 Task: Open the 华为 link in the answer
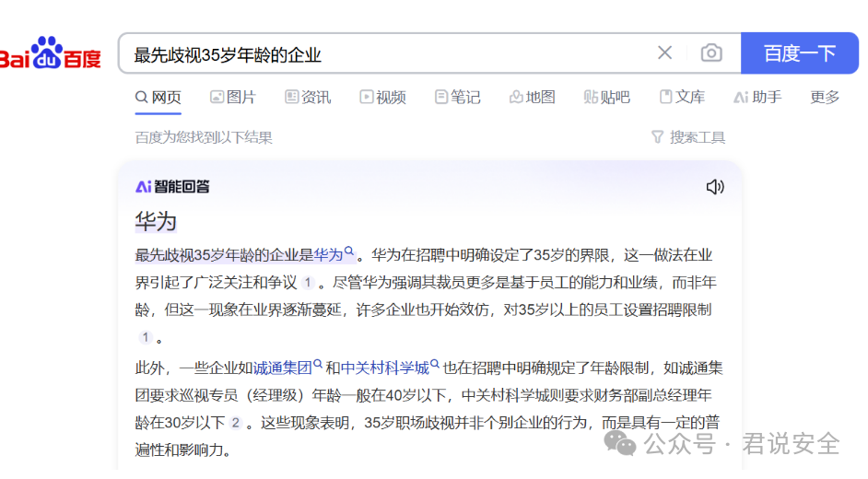click(x=328, y=255)
